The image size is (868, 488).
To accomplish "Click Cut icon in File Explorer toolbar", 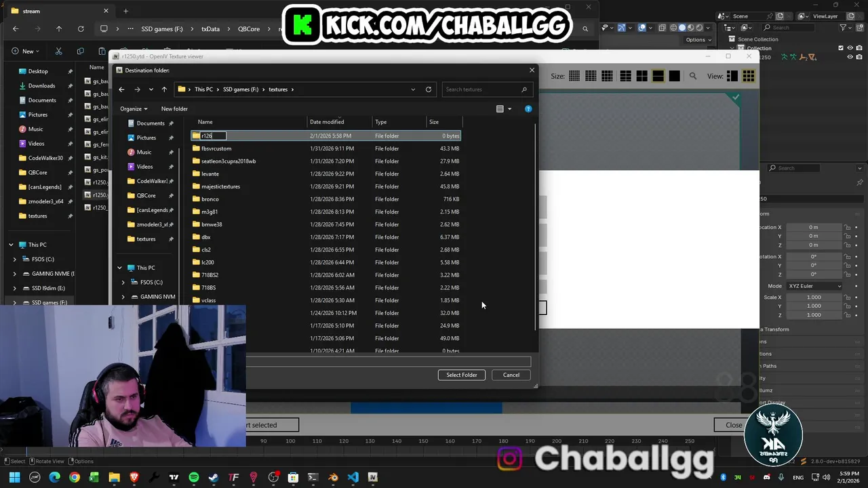I will pos(59,51).
